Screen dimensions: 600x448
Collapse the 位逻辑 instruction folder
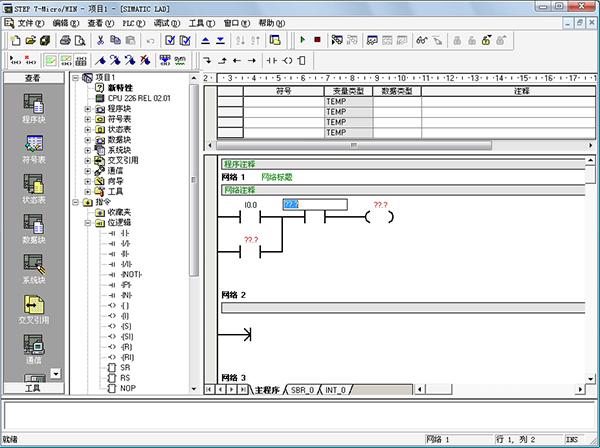(x=88, y=223)
